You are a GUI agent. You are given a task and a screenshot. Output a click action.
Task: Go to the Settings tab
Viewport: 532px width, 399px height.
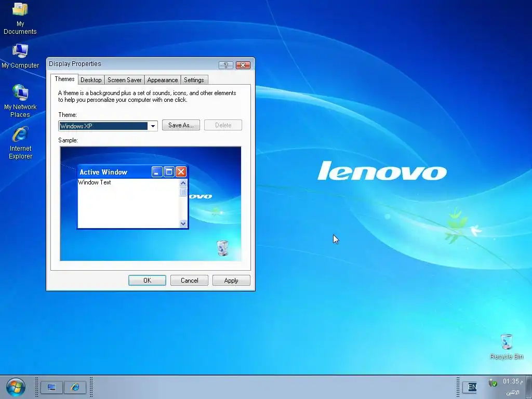coord(194,80)
